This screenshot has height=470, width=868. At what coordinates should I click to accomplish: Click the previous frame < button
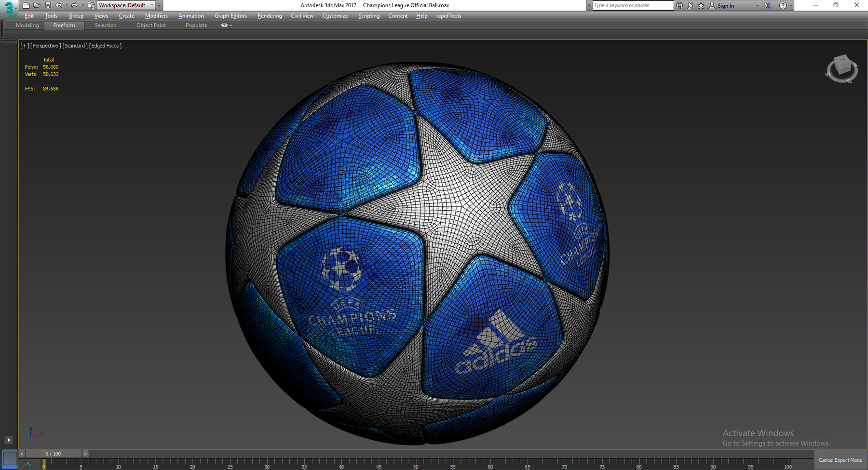coord(22,454)
